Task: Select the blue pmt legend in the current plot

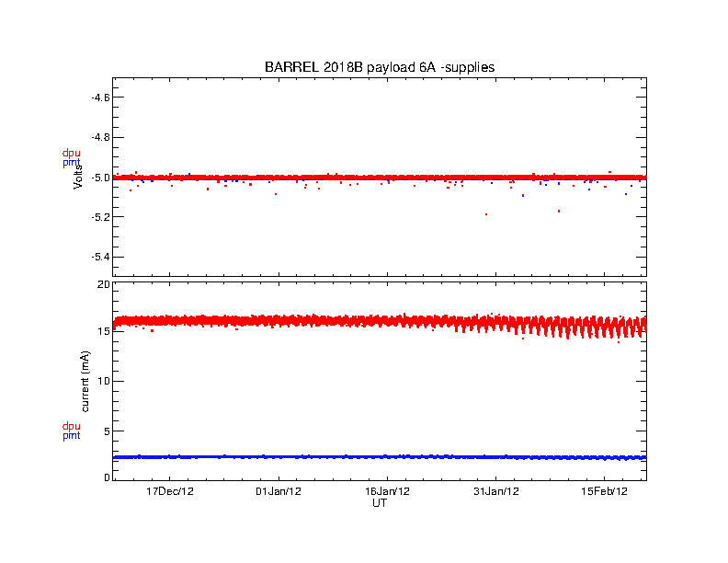Action: coord(71,436)
